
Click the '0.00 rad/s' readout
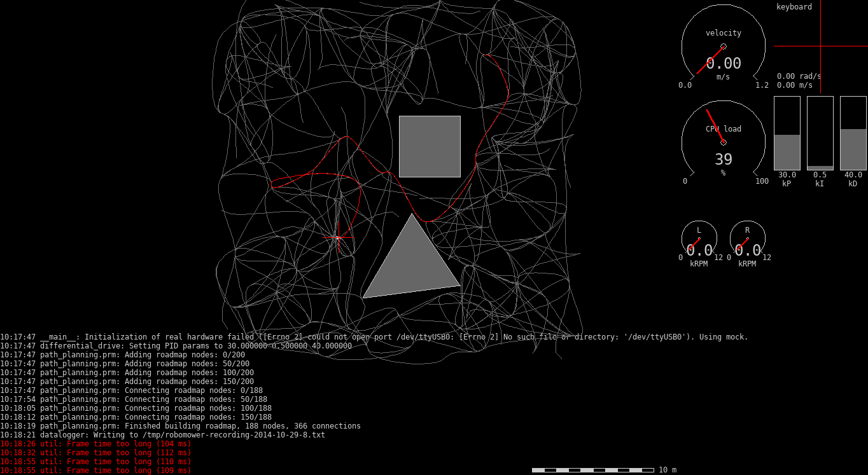tap(799, 76)
